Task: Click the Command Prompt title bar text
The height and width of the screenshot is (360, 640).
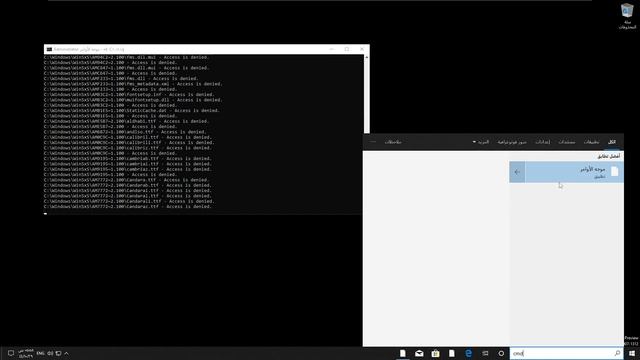Action: (89, 49)
